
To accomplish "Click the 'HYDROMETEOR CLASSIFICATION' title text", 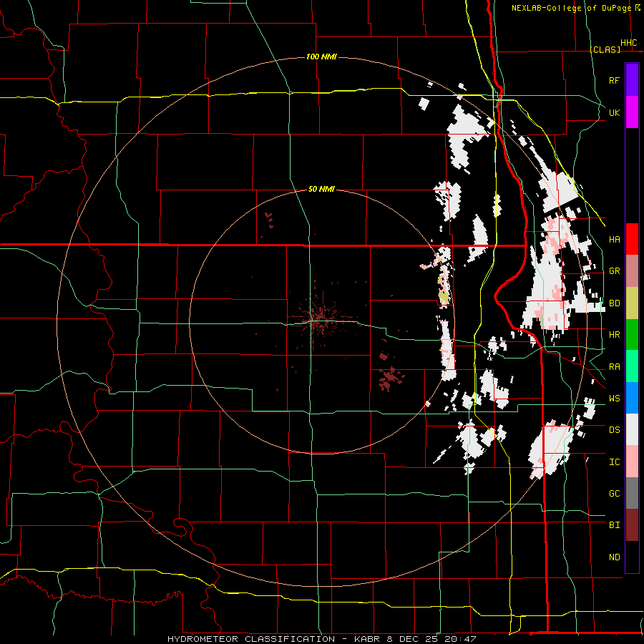I will (x=251, y=639).
